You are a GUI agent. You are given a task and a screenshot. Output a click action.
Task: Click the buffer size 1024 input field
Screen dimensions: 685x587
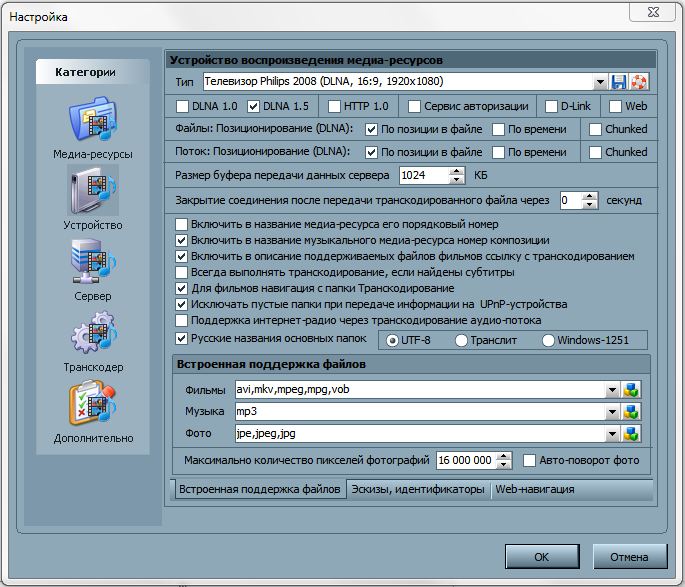click(423, 176)
